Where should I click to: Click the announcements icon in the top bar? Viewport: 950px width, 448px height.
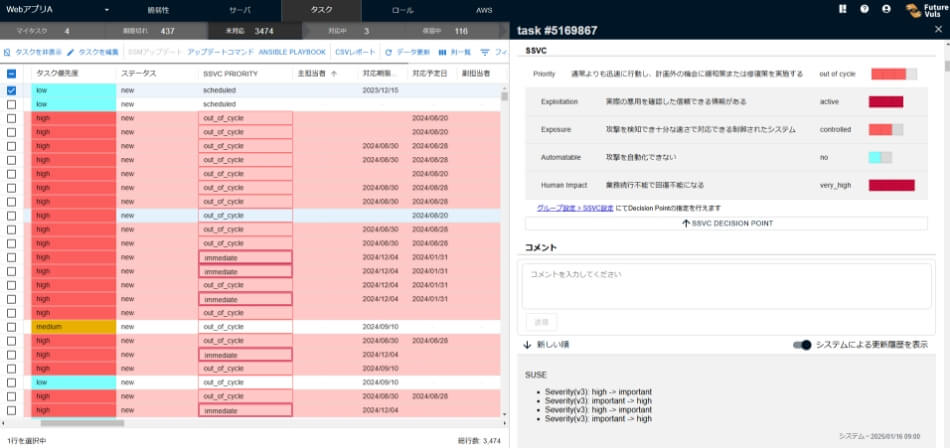pos(843,9)
